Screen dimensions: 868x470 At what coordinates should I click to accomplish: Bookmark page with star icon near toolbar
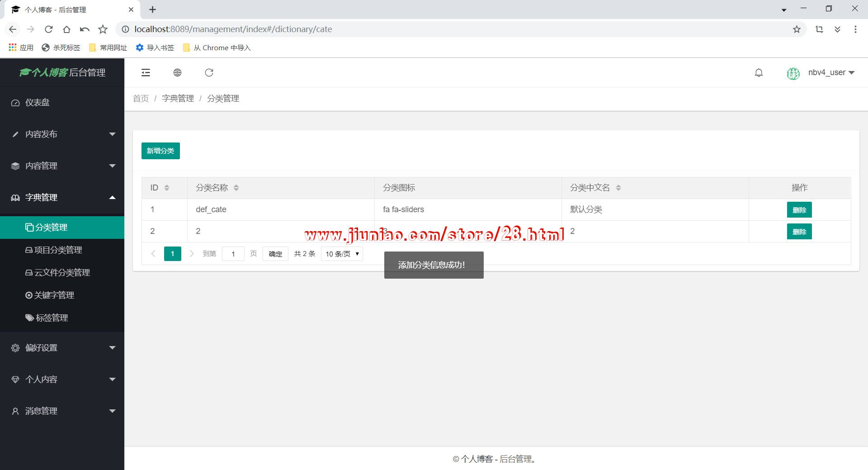103,29
